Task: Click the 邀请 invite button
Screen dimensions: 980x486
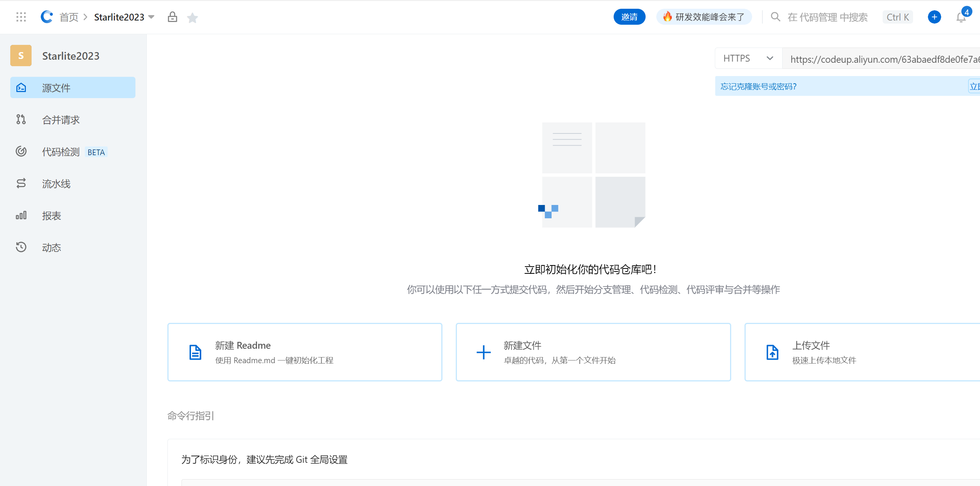Action: click(629, 17)
